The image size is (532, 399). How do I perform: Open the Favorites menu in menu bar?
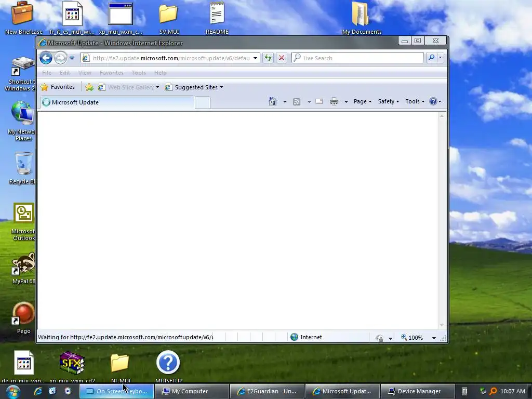pyautogui.click(x=111, y=73)
